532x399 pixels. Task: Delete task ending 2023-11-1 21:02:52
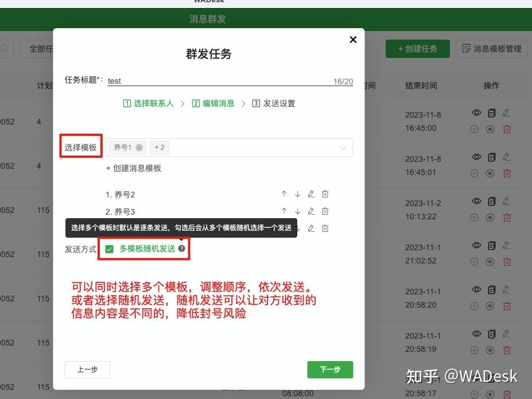507,262
